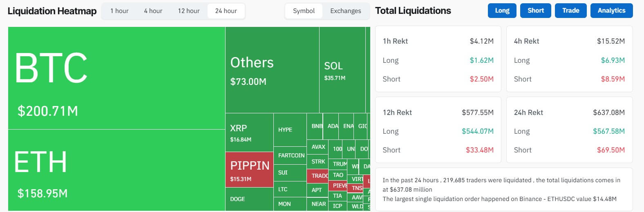Open the Trade button
This screenshot has height=212, width=644.
(570, 11)
